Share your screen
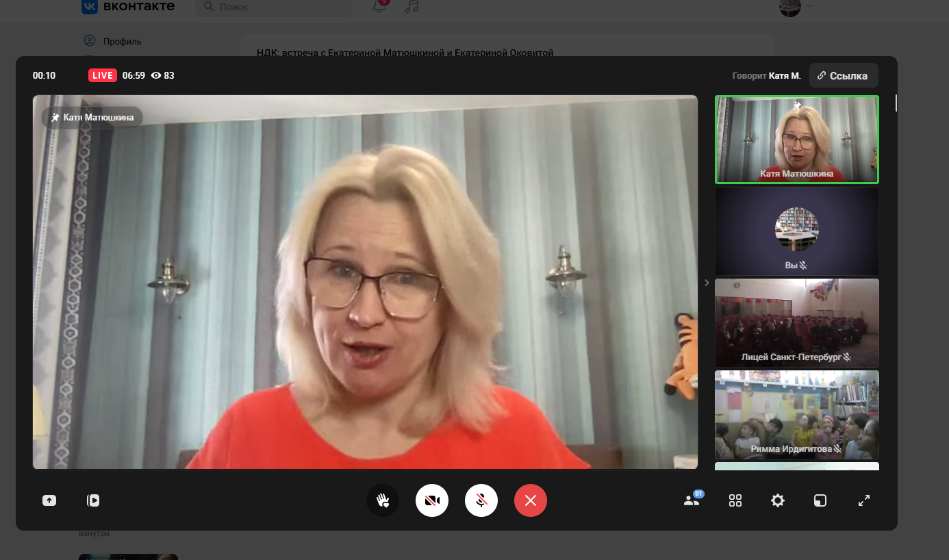Viewport: 949px width, 560px height. tap(49, 500)
